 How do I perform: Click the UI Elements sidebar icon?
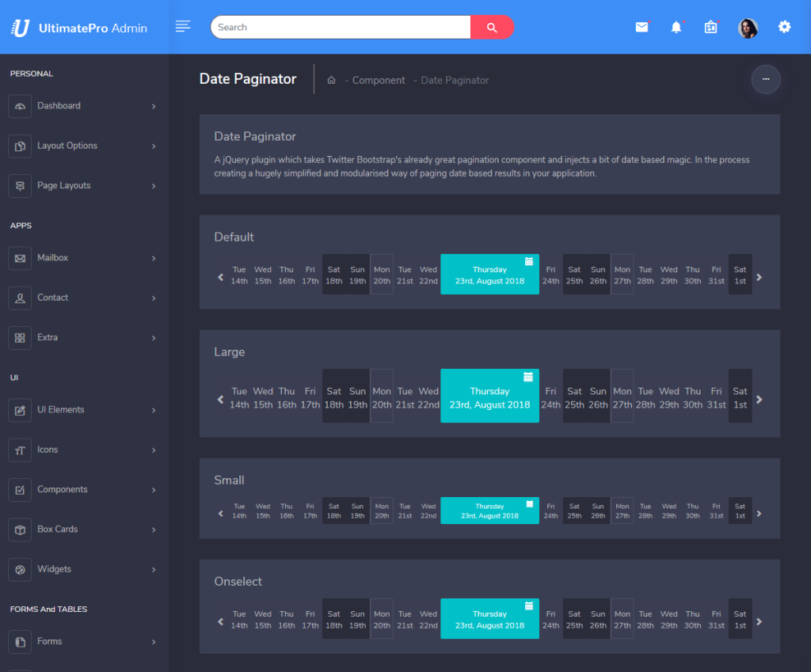click(x=20, y=410)
